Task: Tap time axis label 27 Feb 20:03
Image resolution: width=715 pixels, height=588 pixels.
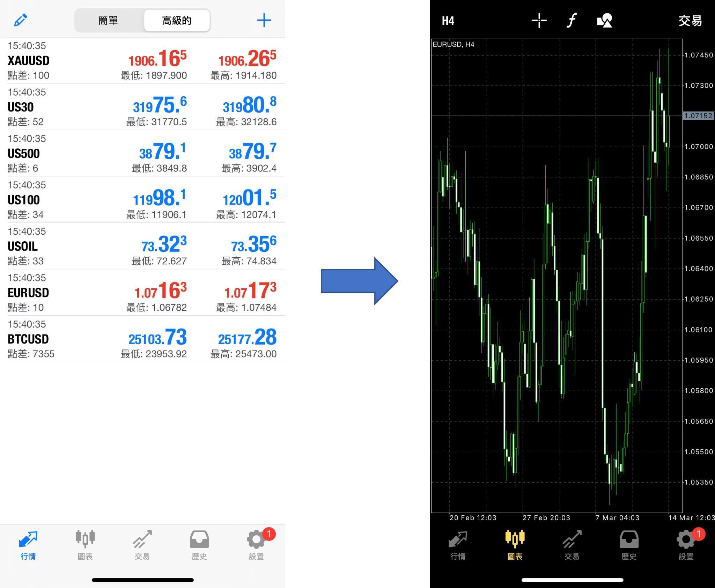Action: point(546,517)
